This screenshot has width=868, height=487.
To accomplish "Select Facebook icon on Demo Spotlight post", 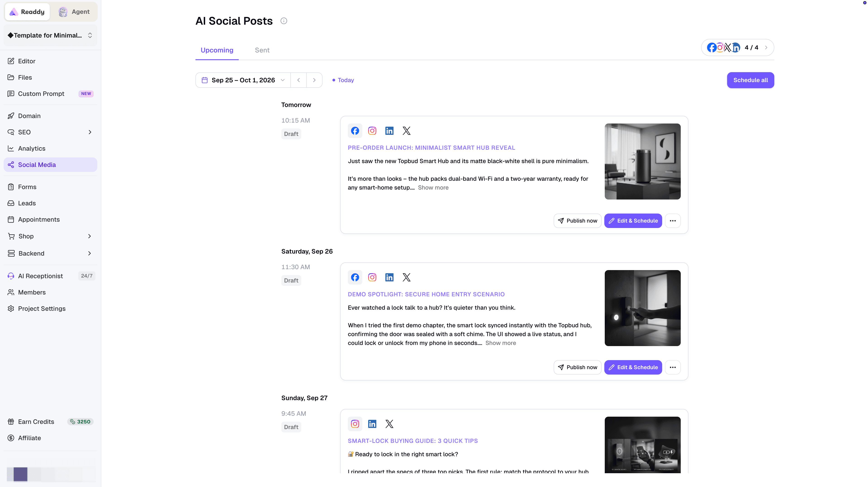I will click(355, 277).
